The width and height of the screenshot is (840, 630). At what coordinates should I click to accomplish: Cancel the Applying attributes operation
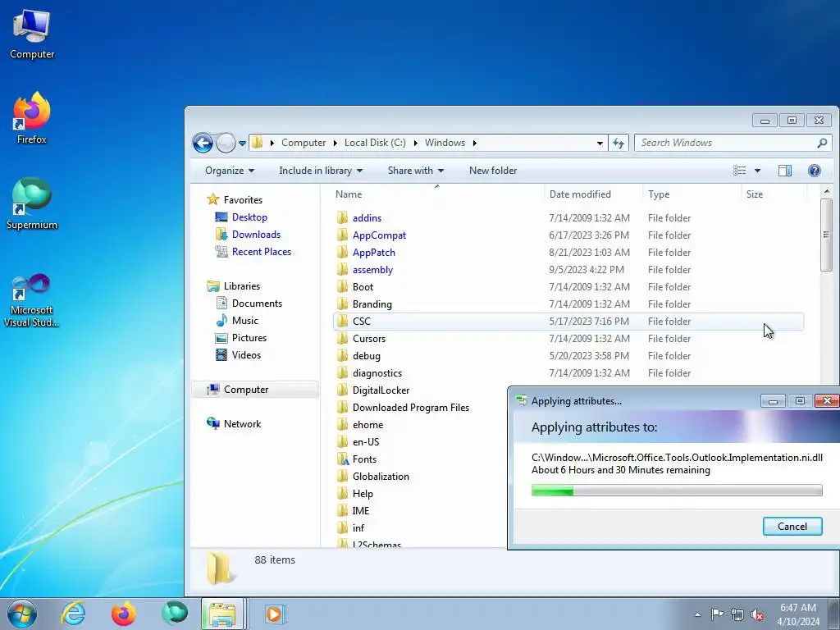792,526
